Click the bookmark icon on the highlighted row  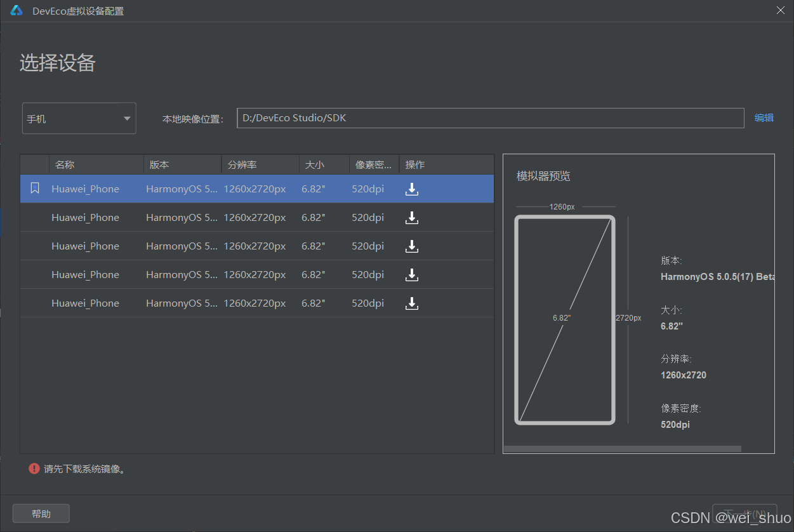pos(35,189)
